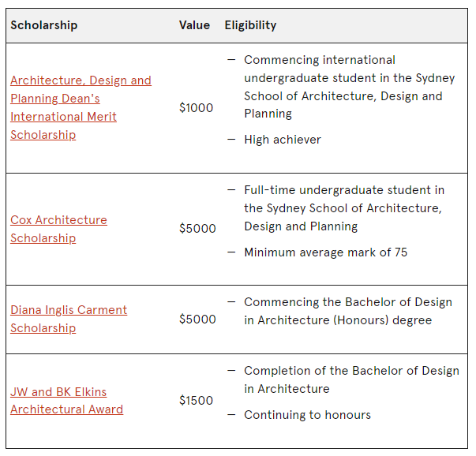Click the Diana Inglis Carment $5000 value
This screenshot has height=456, width=476.
point(197,320)
